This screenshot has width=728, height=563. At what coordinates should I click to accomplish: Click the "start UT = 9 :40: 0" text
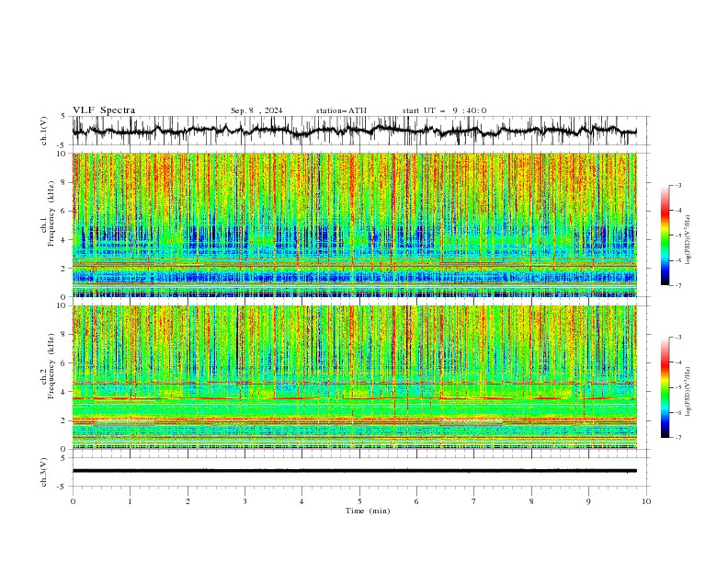[444, 110]
